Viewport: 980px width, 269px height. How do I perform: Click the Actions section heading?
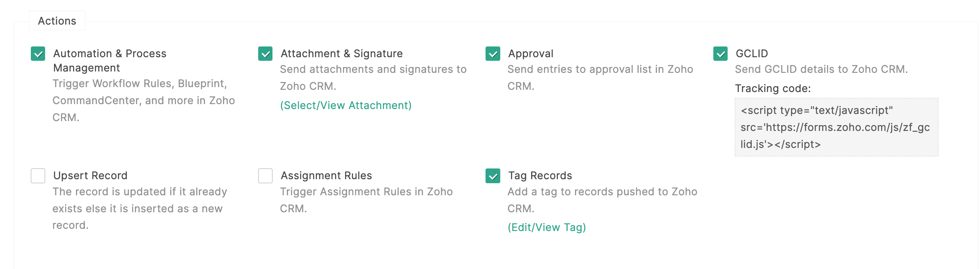(x=57, y=21)
